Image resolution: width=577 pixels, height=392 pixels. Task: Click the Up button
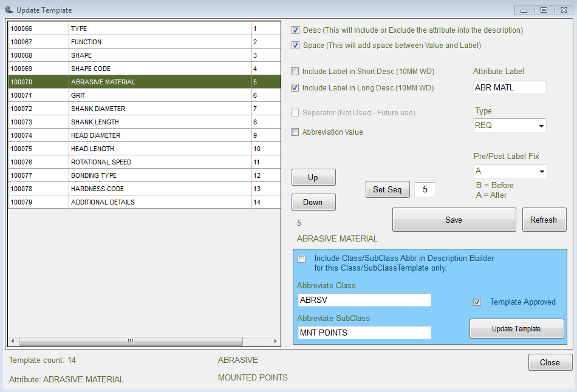313,177
